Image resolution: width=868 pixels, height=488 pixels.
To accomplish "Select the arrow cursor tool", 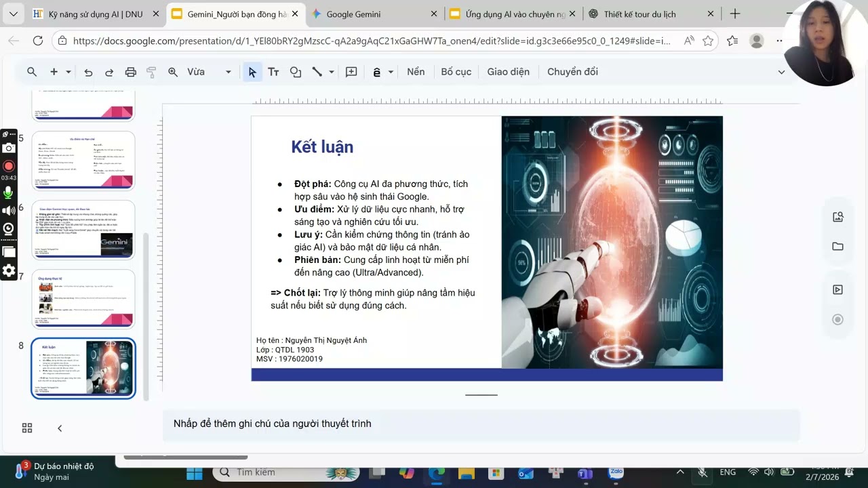I will pos(252,72).
